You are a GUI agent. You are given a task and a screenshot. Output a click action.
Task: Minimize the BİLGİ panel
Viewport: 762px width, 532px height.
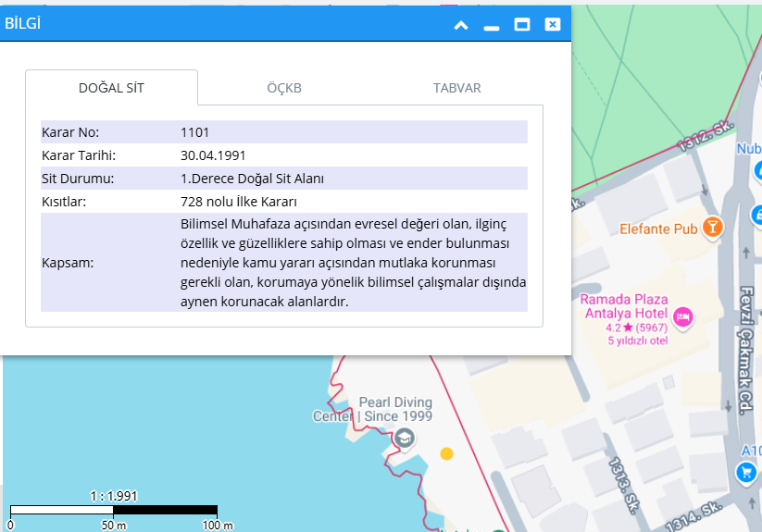tap(492, 25)
